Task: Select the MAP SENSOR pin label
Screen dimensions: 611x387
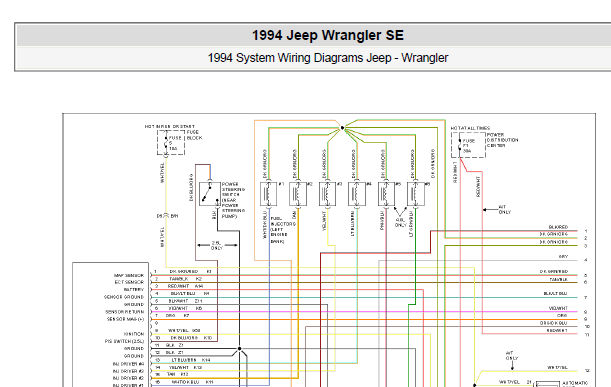Action: click(129, 275)
